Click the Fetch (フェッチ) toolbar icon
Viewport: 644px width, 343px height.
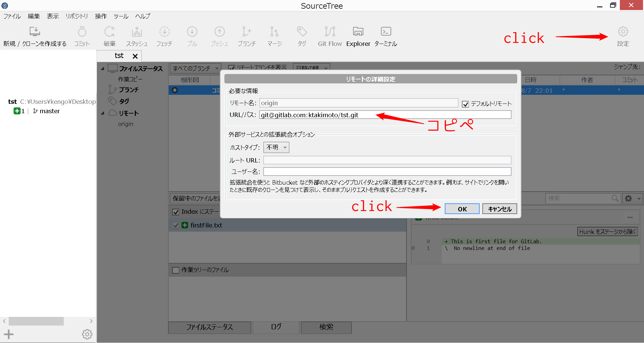coord(164,31)
